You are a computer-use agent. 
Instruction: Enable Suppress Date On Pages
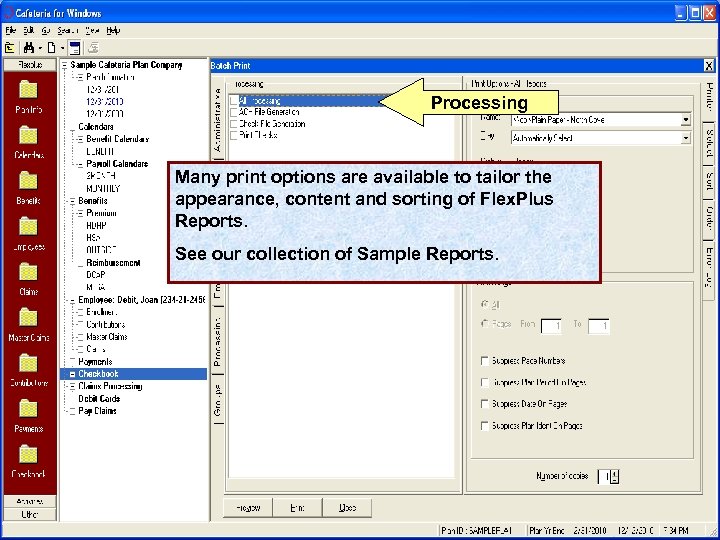tap(484, 404)
